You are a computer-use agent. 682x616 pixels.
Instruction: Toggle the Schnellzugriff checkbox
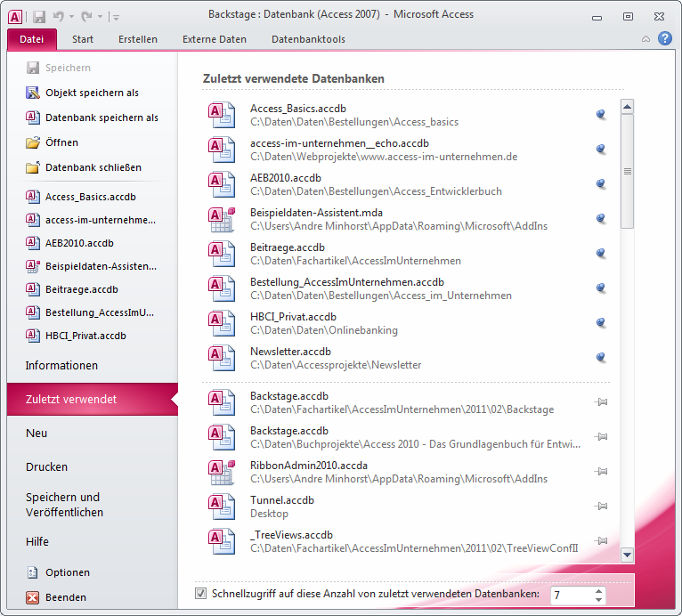pyautogui.click(x=200, y=593)
